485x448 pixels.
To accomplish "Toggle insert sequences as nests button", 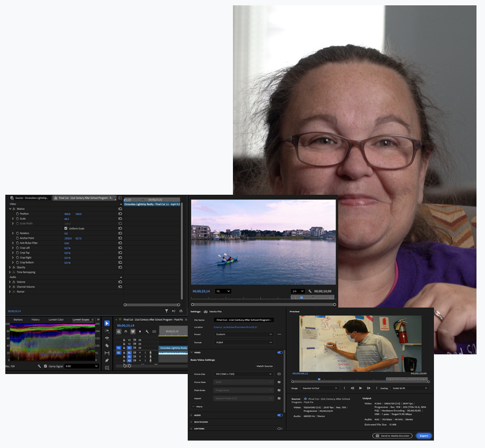I will point(119,331).
